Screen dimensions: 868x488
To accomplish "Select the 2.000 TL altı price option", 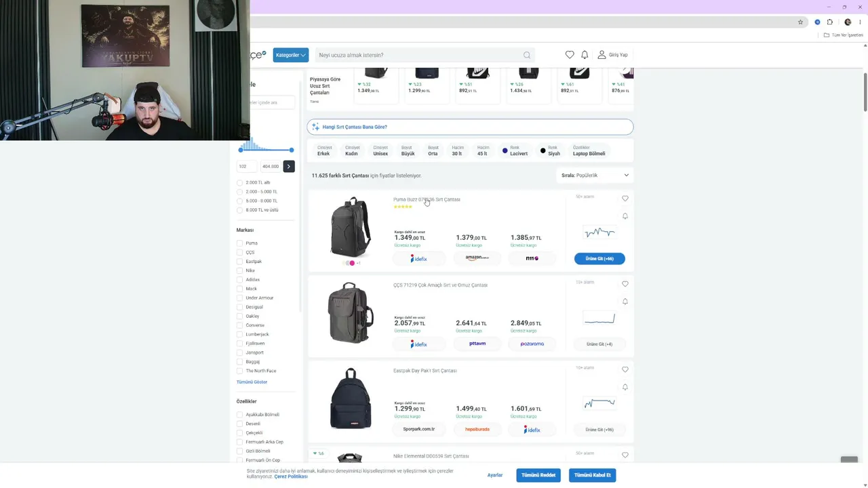I will click(239, 183).
